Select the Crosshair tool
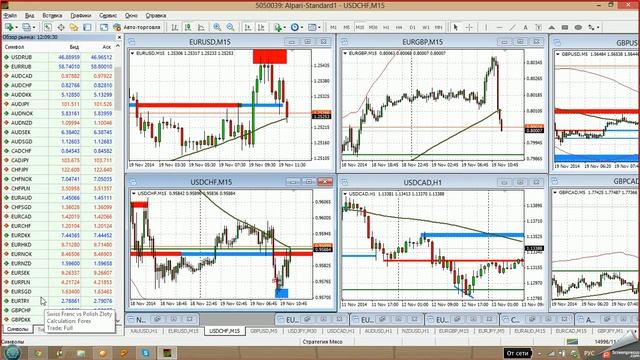640x360 pixels. click(x=469, y=27)
